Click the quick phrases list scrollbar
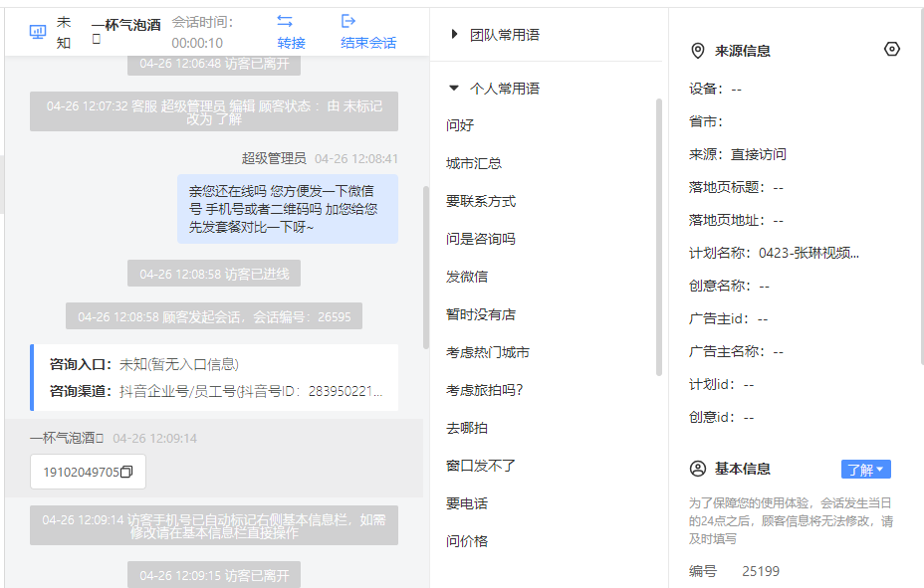Screen dimensions: 924x588 (659, 237)
